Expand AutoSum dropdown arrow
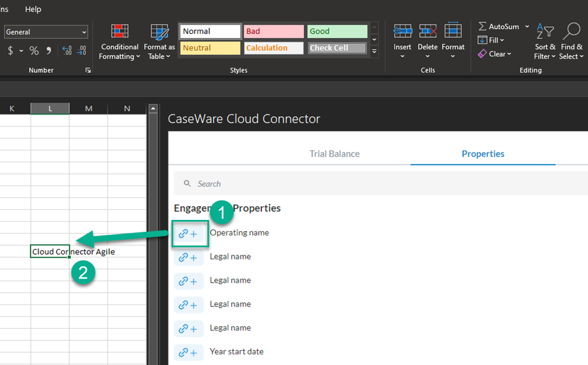Screen dimensions: 588x365 (x=527, y=26)
